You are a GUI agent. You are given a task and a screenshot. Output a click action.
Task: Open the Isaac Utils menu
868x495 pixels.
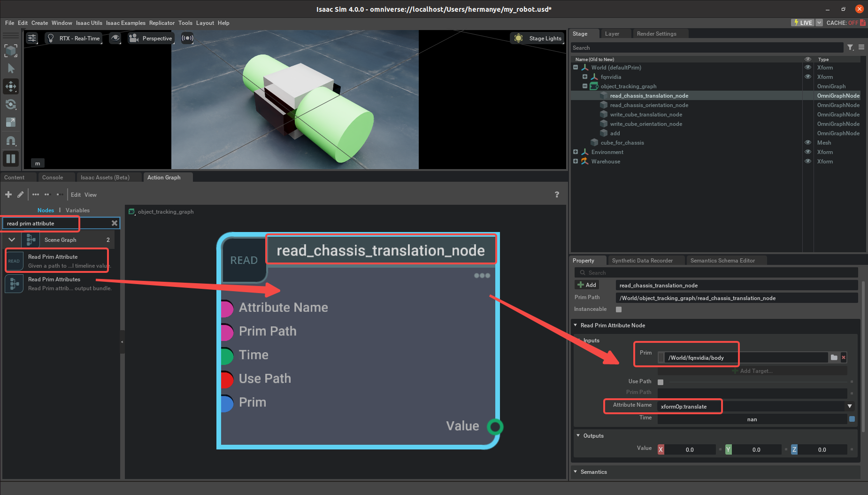[89, 23]
